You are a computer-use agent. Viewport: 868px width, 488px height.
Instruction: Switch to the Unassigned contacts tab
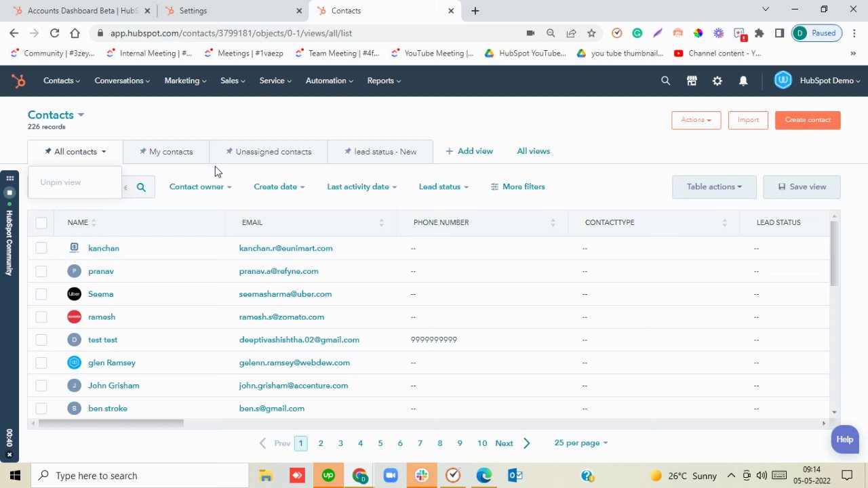click(269, 152)
